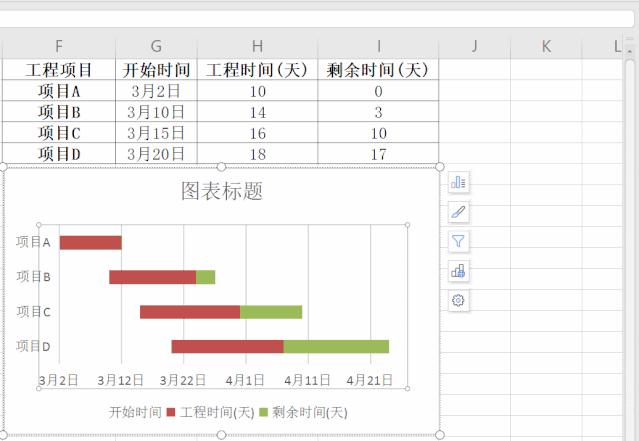
Task: Select 剩余时间 cell with value 0
Action: tap(379, 91)
